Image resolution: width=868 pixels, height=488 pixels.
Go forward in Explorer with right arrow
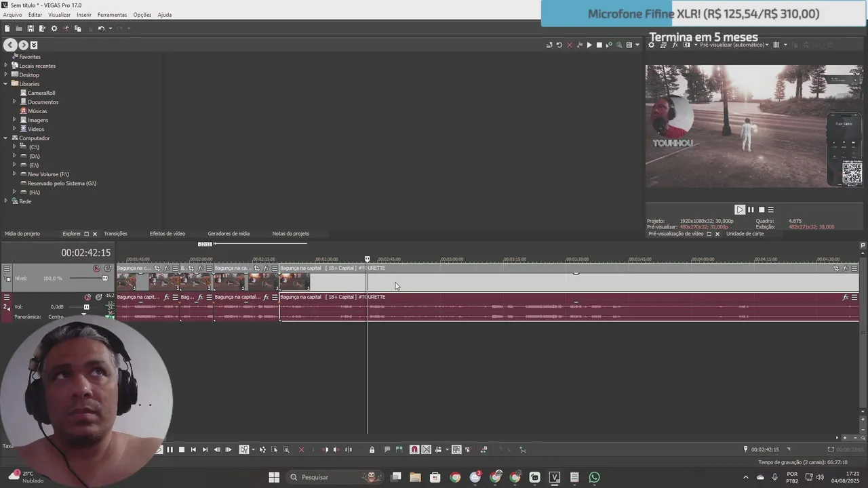pos(23,45)
